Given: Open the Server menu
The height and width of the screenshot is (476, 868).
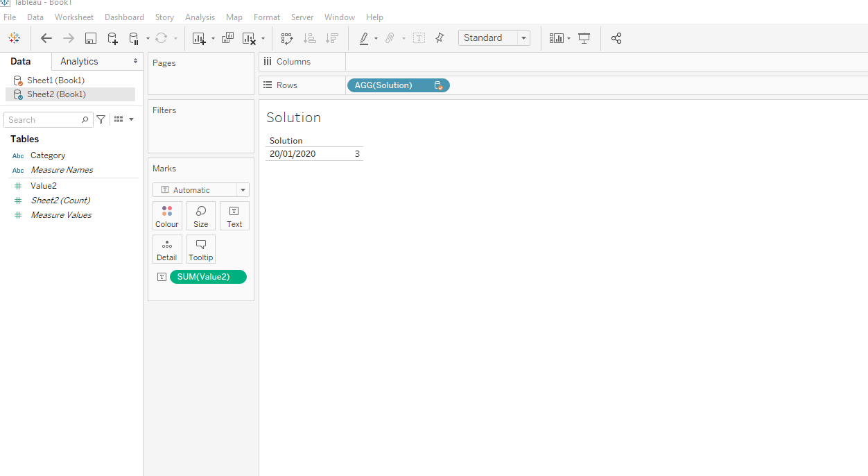Looking at the screenshot, I should coord(302,17).
